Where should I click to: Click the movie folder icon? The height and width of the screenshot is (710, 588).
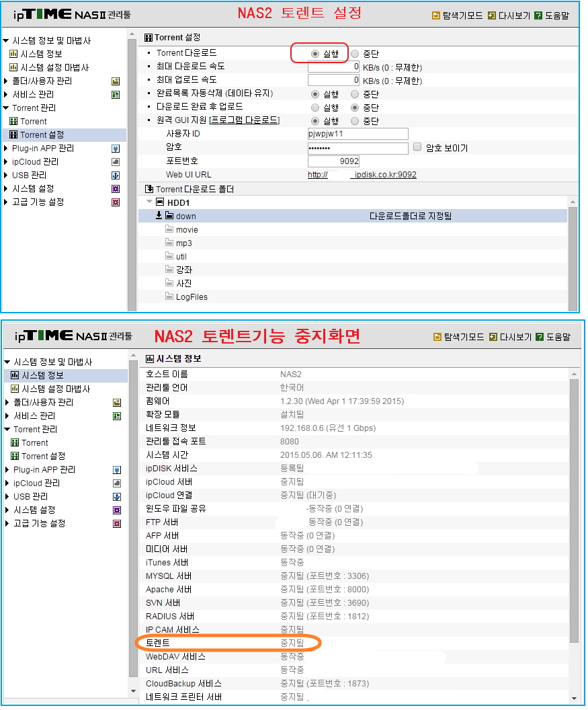pyautogui.click(x=169, y=229)
